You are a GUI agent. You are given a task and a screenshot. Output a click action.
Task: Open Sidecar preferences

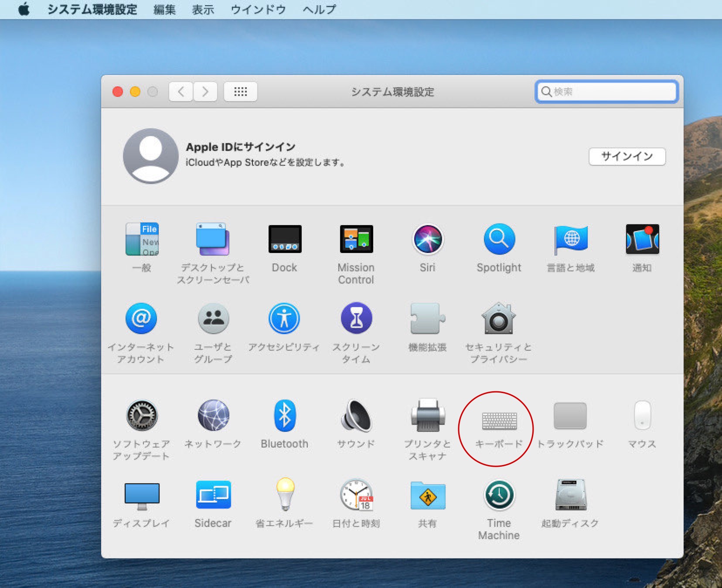(x=213, y=495)
